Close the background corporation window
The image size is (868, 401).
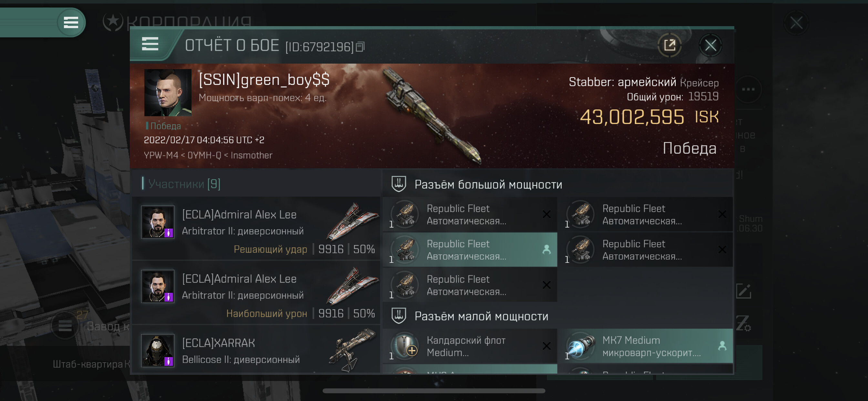pos(796,23)
